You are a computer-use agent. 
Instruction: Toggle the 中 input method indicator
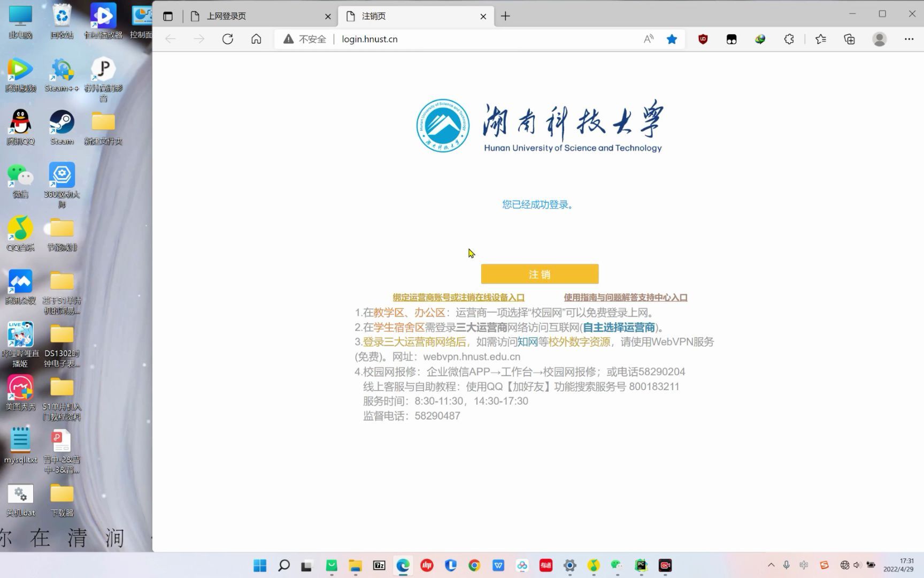(x=804, y=565)
